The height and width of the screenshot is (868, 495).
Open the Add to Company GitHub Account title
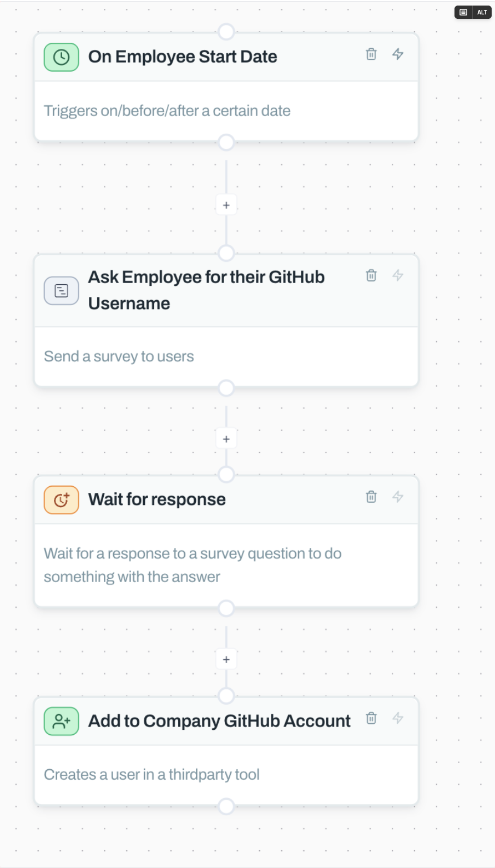tap(219, 721)
